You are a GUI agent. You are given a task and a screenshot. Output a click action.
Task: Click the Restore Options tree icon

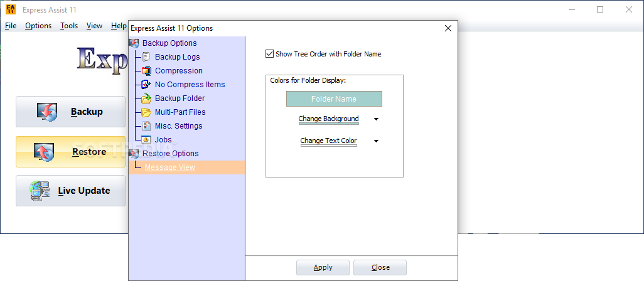(x=134, y=154)
